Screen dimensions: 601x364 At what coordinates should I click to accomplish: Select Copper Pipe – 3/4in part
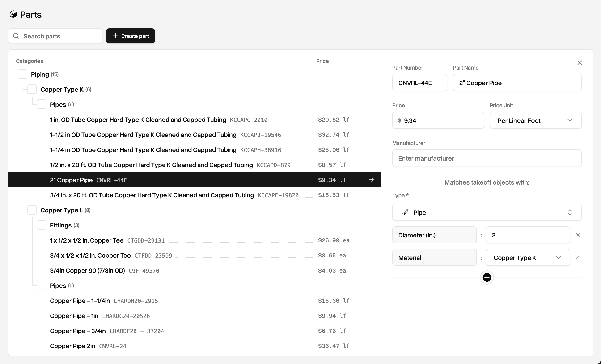coord(195,331)
